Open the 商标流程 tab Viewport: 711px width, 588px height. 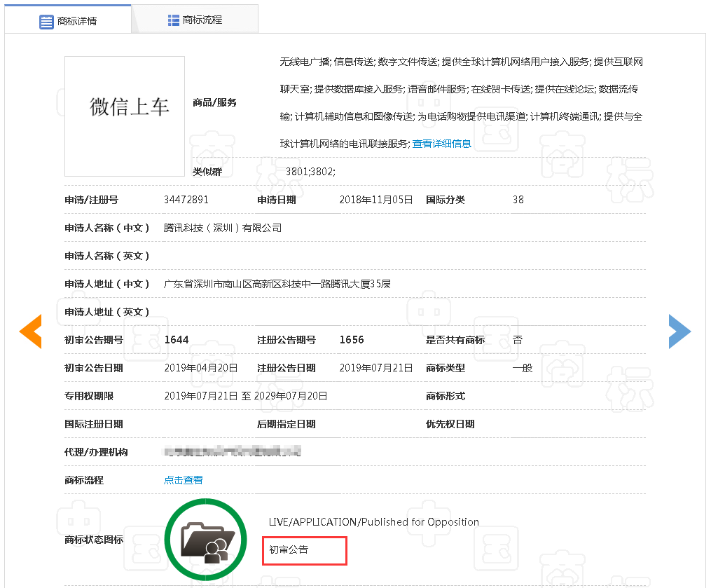[195, 20]
